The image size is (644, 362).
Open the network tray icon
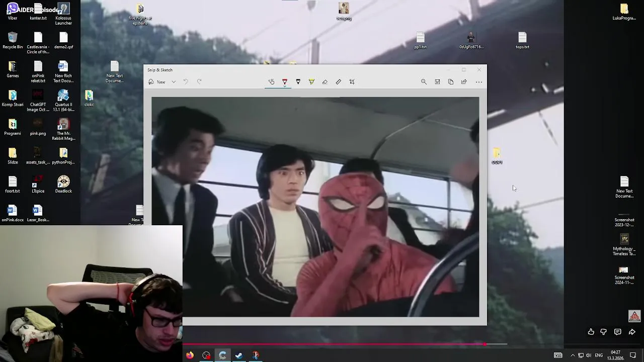[x=581, y=355]
